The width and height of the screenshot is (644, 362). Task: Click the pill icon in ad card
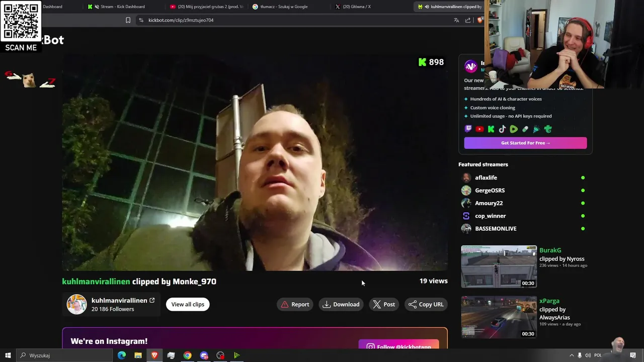point(525,129)
